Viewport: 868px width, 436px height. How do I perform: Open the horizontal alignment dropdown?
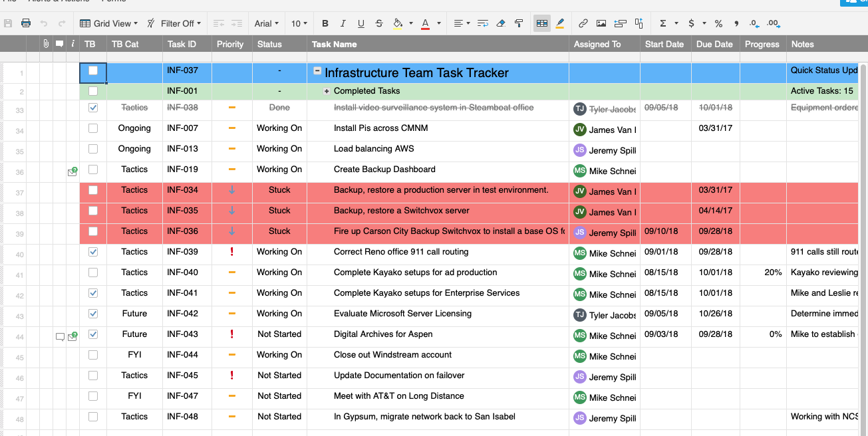pyautogui.click(x=462, y=23)
